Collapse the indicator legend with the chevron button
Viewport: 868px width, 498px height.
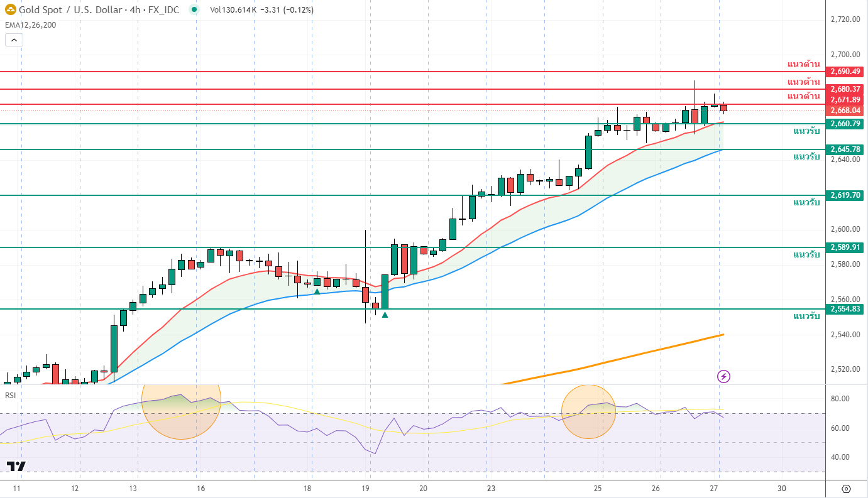pyautogui.click(x=14, y=40)
